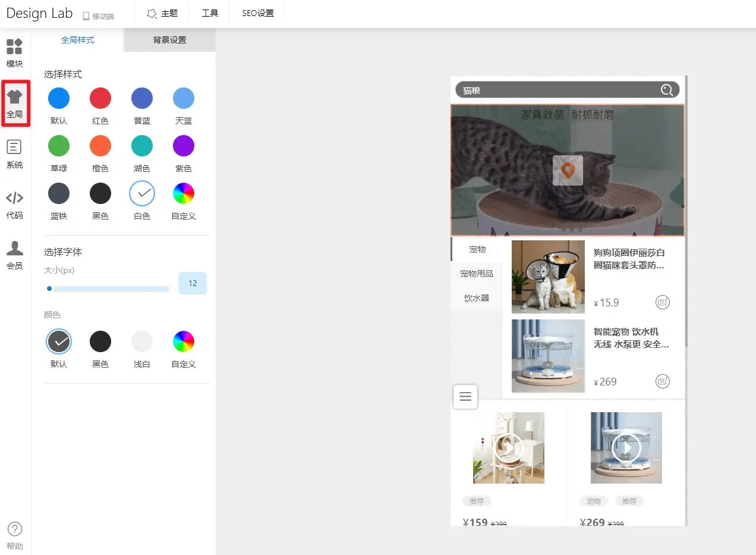Click the search magnifier in preview
756x555 pixels.
667,90
